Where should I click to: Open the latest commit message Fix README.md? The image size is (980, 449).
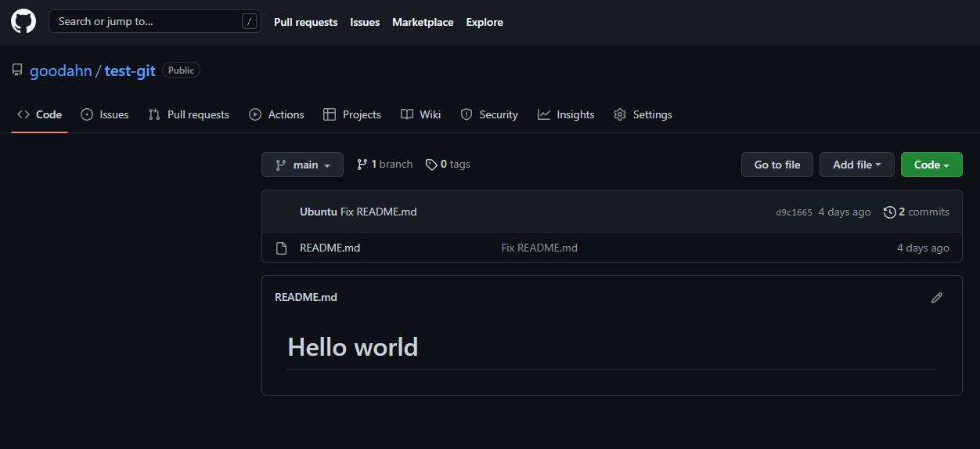coord(379,212)
